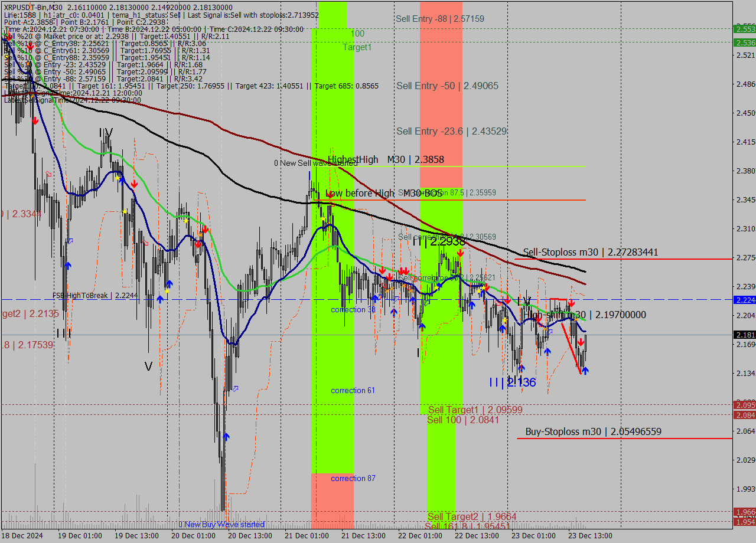Click the 2.310 price scale value
The width and height of the screenshot is (756, 543).
745,228
